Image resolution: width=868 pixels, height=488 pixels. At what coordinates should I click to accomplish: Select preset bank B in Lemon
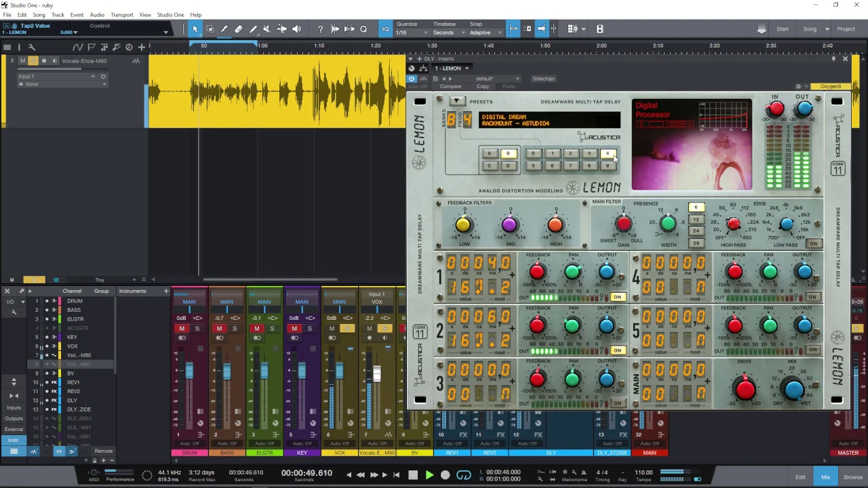coord(508,154)
